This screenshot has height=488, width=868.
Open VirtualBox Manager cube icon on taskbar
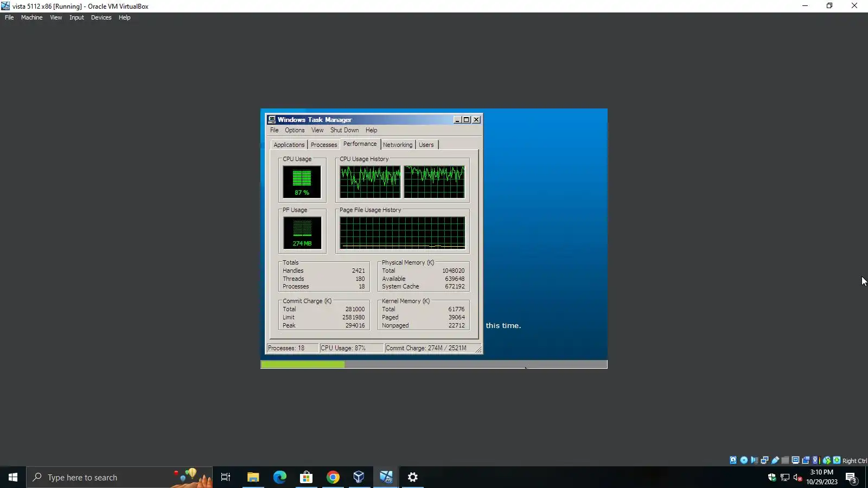[359, 477]
